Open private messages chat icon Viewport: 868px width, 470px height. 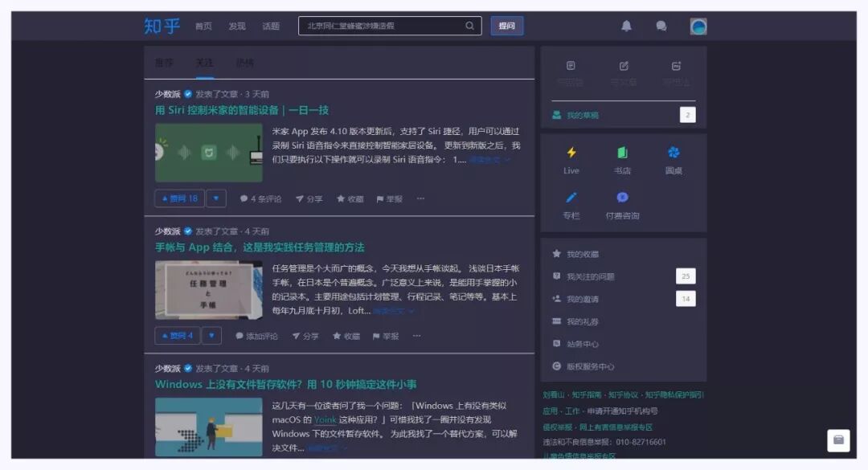tap(661, 27)
